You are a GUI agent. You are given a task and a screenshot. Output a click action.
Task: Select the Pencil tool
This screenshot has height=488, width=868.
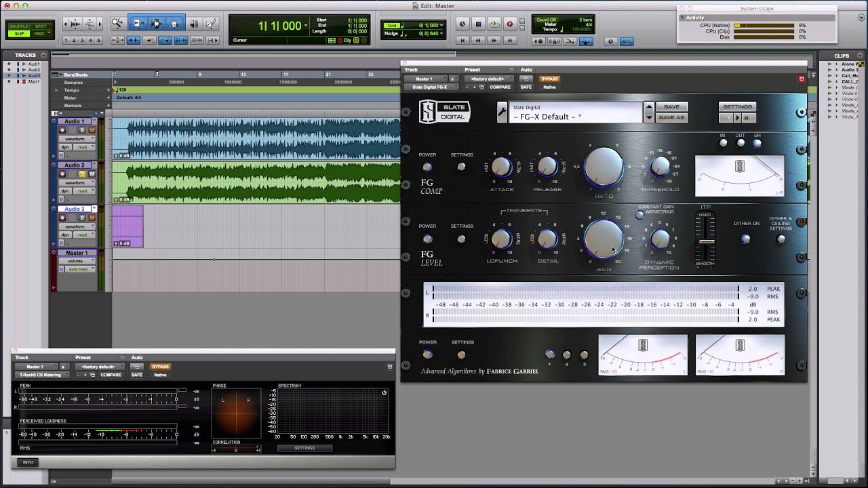(x=212, y=24)
